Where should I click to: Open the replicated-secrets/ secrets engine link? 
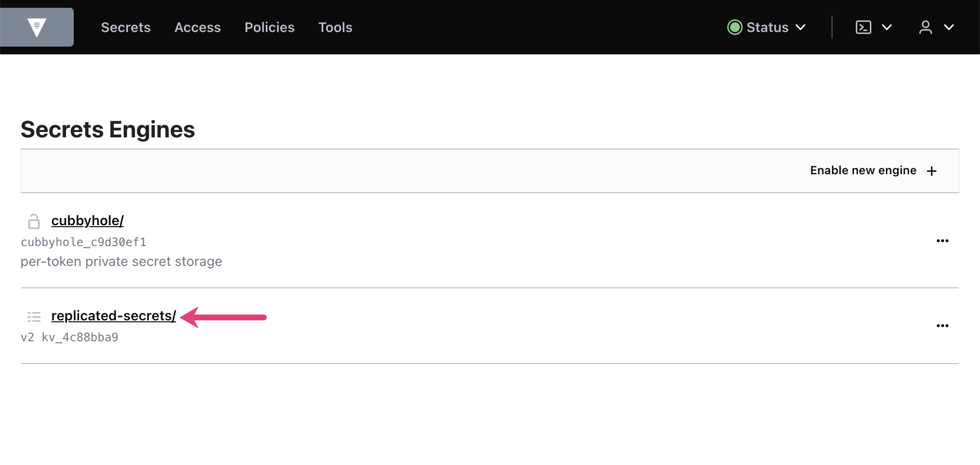tap(113, 316)
